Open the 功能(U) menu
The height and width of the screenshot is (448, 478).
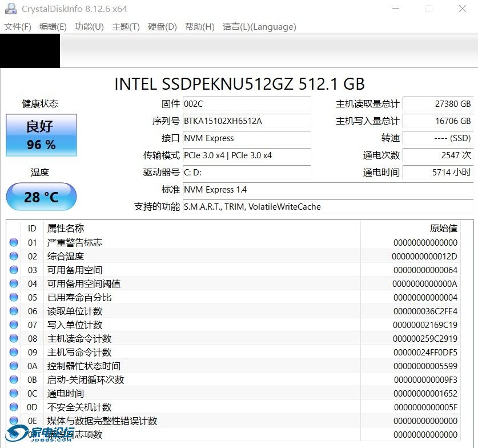(89, 27)
